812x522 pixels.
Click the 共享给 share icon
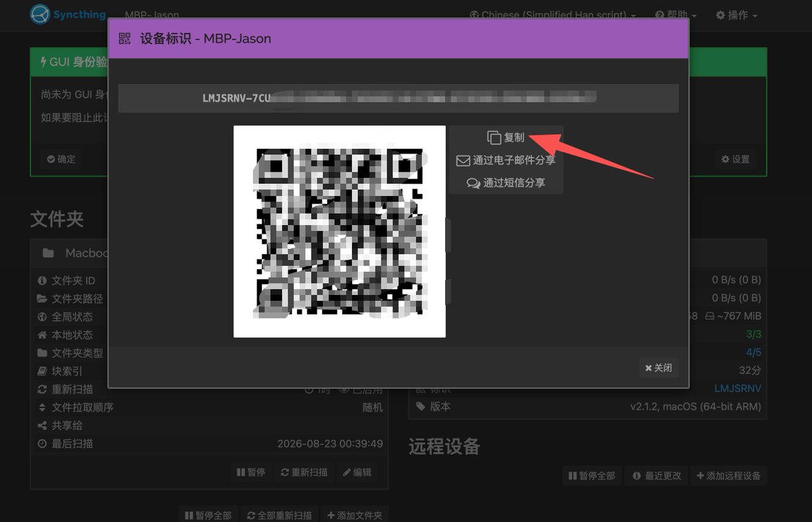[x=42, y=425]
